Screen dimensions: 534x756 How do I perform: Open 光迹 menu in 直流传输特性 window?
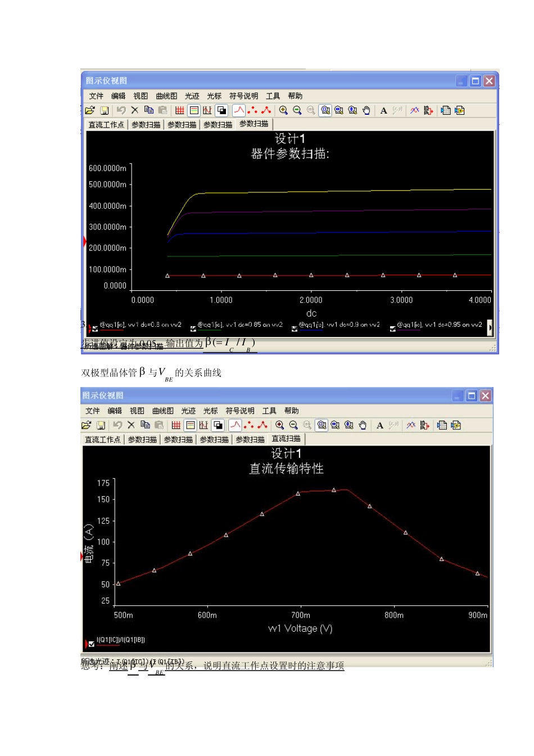pos(188,411)
